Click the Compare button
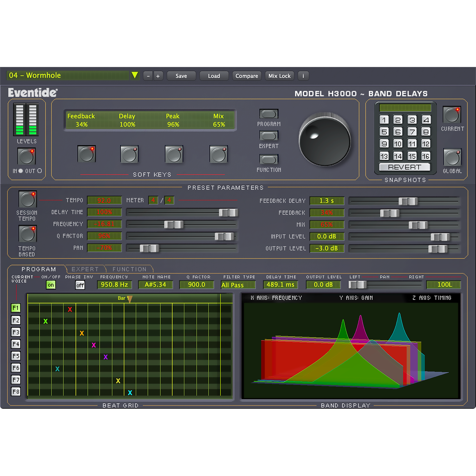Image resolution: width=476 pixels, height=476 pixels. (x=247, y=76)
